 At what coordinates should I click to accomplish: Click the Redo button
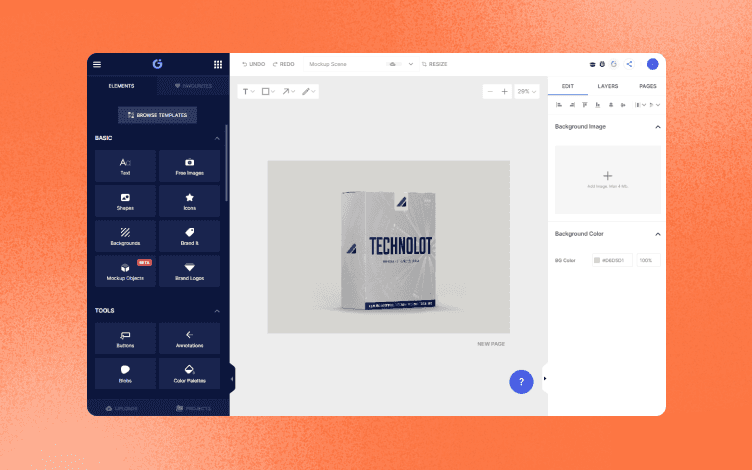[x=283, y=64]
